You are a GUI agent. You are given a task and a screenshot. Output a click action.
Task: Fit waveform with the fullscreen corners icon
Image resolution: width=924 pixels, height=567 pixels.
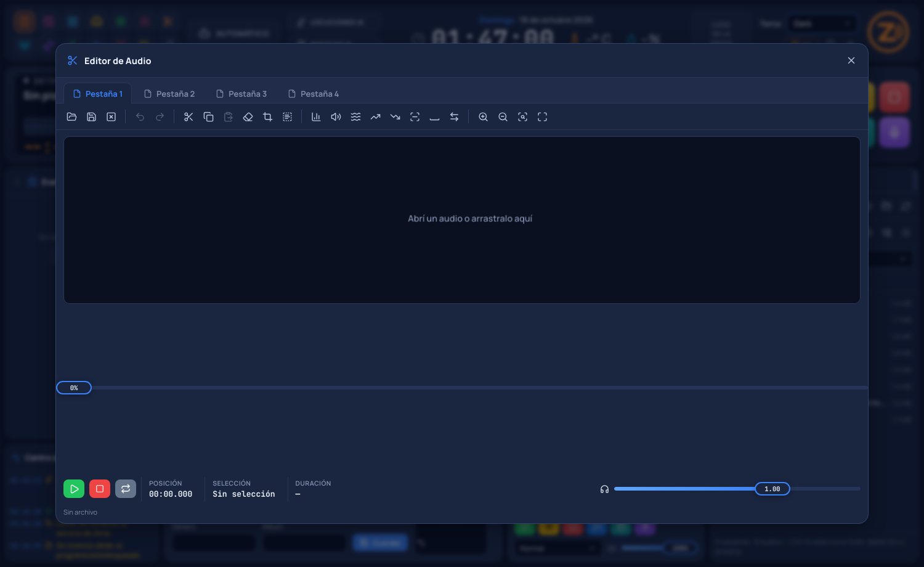[542, 117]
